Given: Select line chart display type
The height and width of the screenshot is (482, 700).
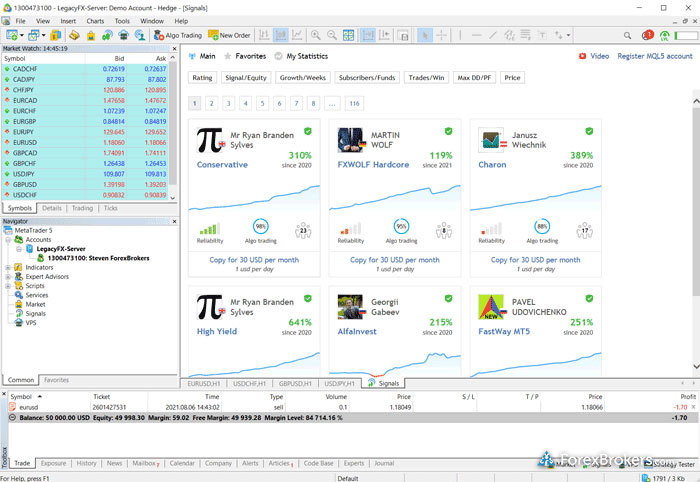Looking at the screenshot, I should (297, 35).
